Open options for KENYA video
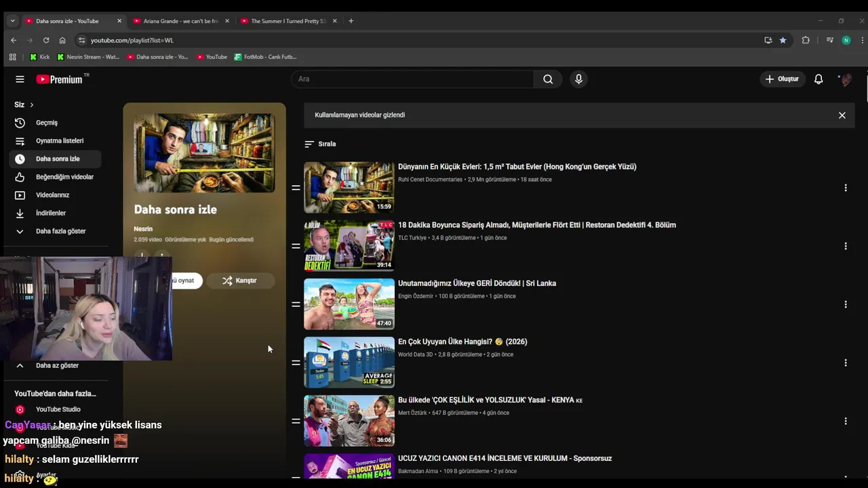Image resolution: width=868 pixels, height=488 pixels. pos(846,421)
